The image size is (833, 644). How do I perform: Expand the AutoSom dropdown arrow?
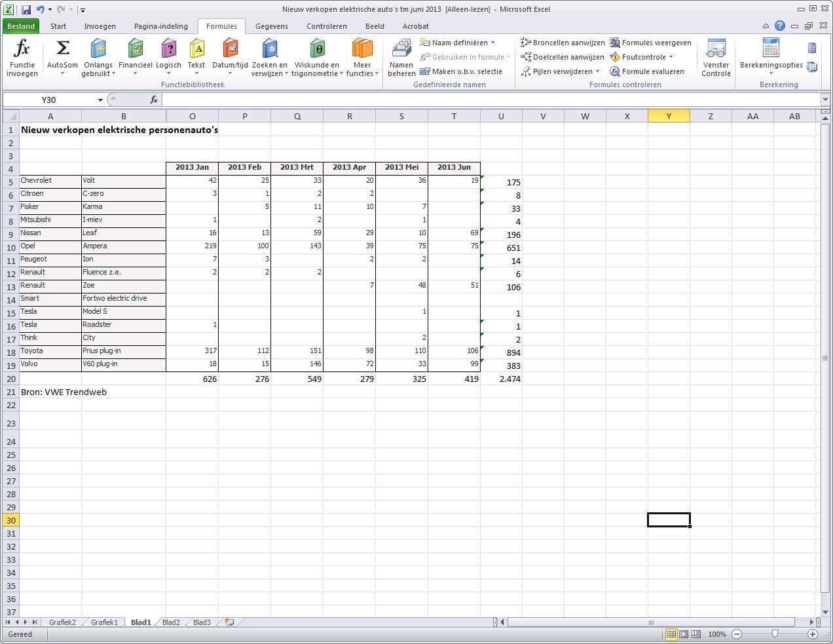pyautogui.click(x=63, y=73)
